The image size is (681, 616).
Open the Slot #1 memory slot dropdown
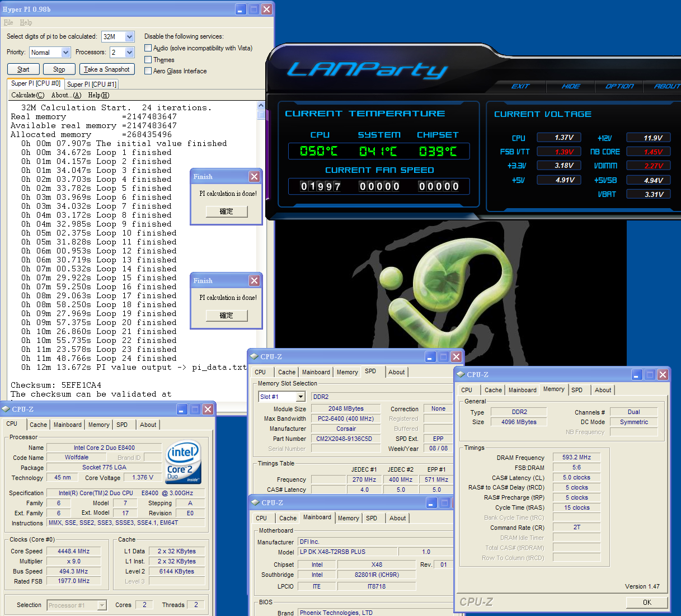click(x=300, y=397)
